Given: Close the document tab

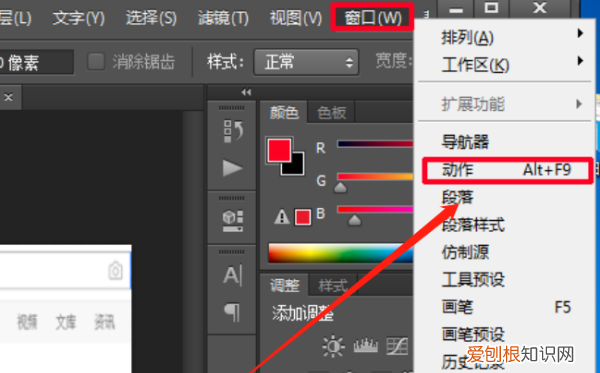Looking at the screenshot, I should pyautogui.click(x=8, y=97).
